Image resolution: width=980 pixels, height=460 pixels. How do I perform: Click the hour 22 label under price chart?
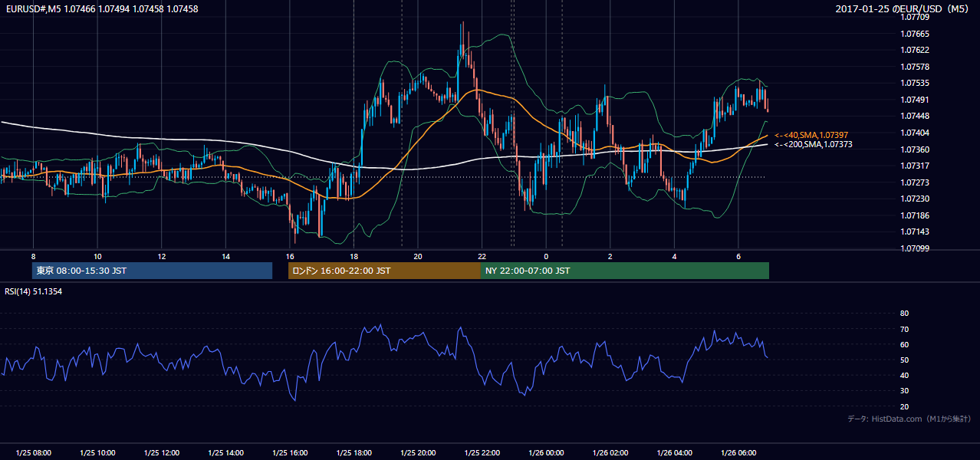482,256
